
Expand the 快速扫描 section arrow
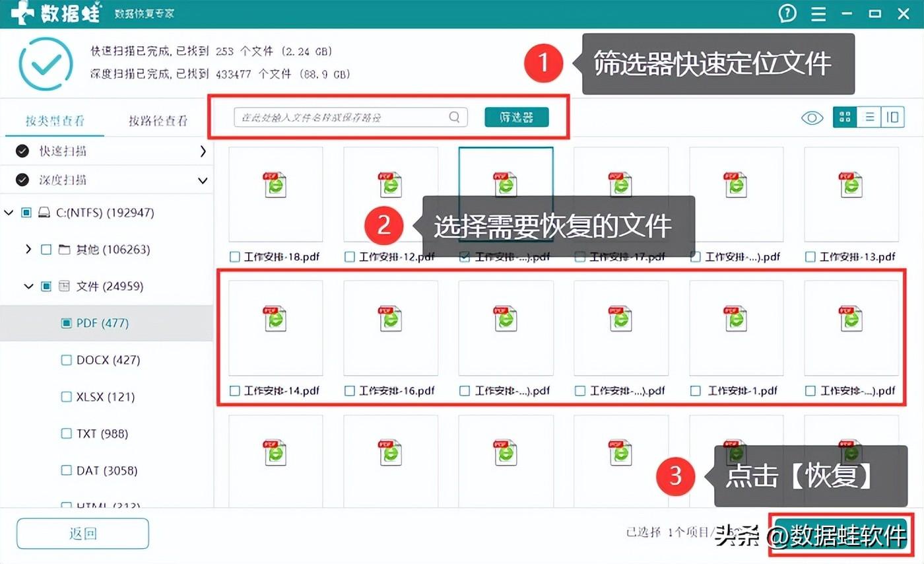click(203, 151)
